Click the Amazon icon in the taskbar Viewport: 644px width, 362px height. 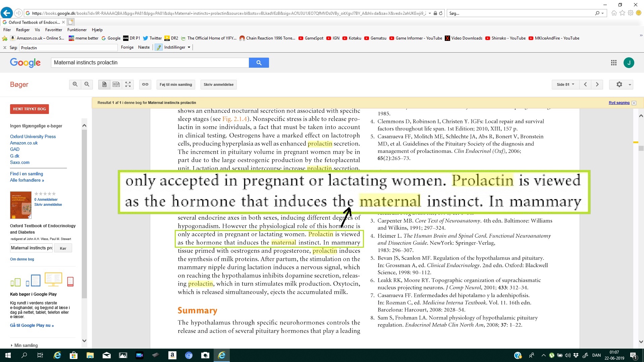(172, 355)
